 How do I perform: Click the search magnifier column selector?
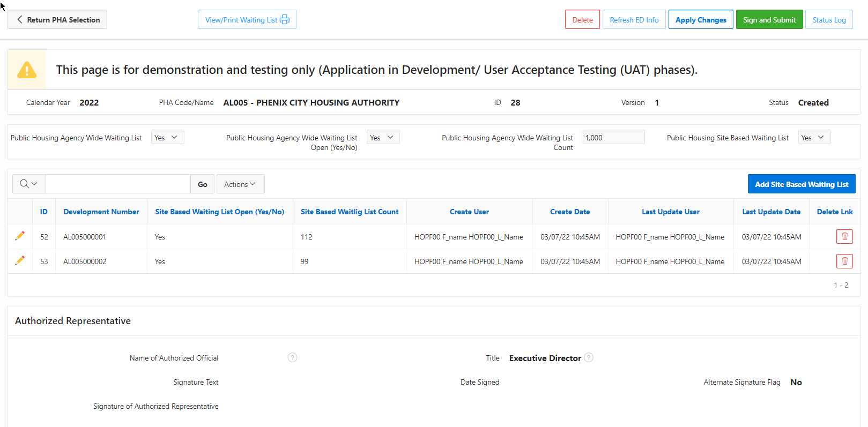click(29, 184)
